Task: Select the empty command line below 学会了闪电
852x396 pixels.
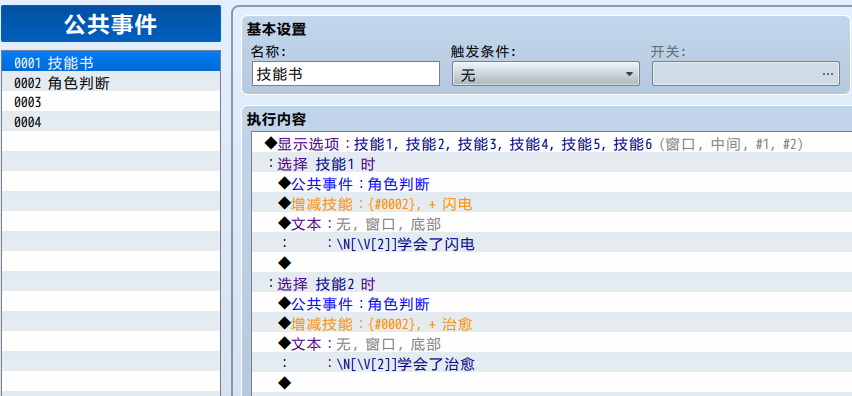Action: tap(552, 263)
